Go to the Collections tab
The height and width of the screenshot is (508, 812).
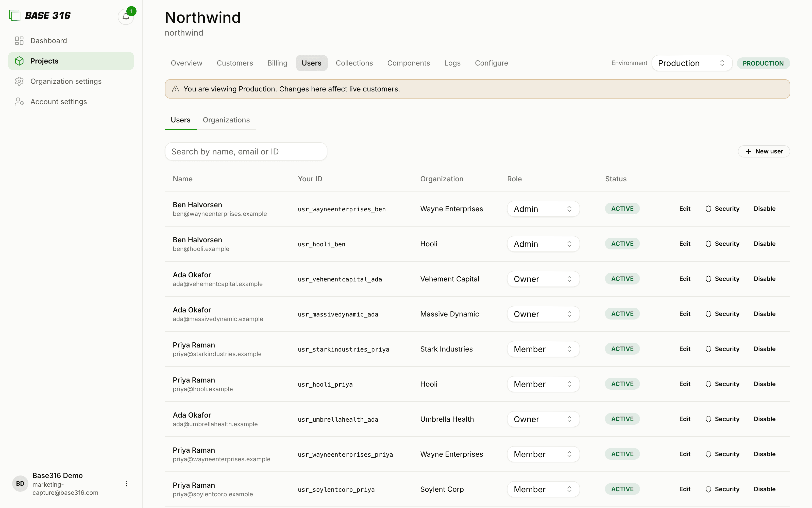(x=354, y=63)
